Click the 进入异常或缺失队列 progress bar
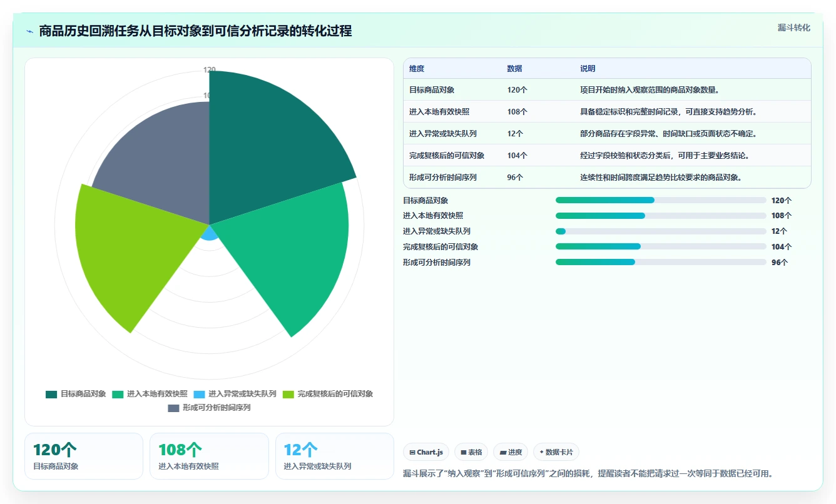This screenshot has width=836, height=504. pos(661,231)
